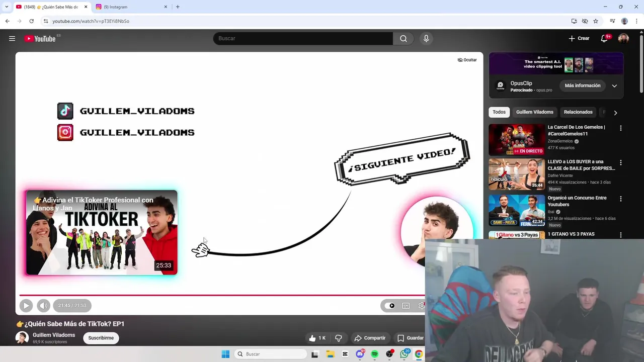Close the ¿Quién Sabe Más de YouTube tab
The height and width of the screenshot is (362, 644).
coord(86,7)
